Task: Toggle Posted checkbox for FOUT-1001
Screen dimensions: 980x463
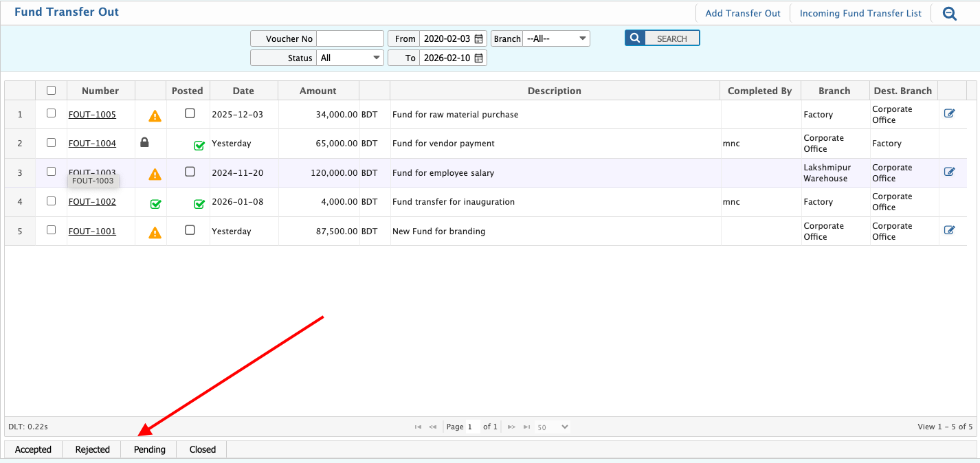Action: tap(190, 230)
